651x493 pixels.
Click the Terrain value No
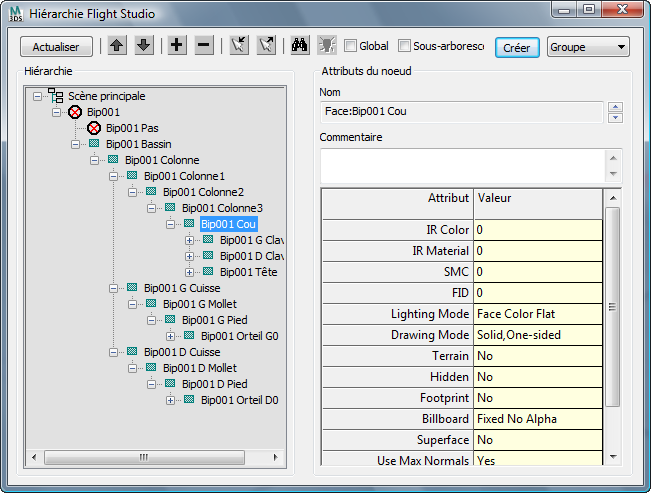coord(538,356)
